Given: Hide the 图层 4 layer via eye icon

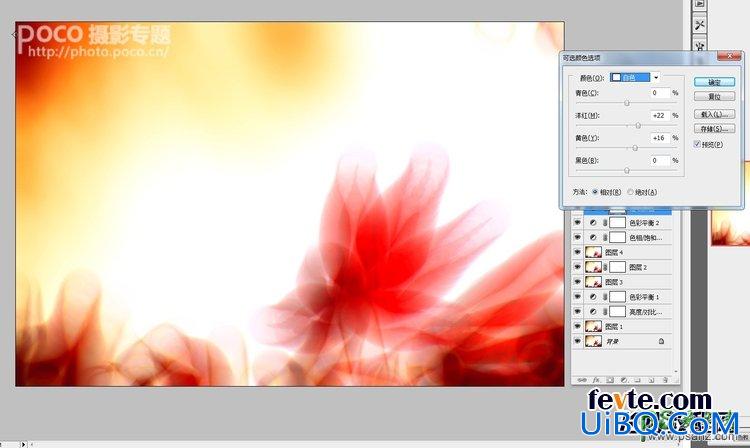Looking at the screenshot, I should [x=577, y=252].
